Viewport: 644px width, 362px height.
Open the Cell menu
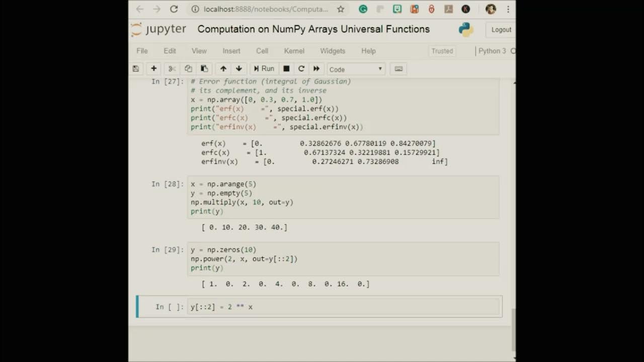[262, 51]
